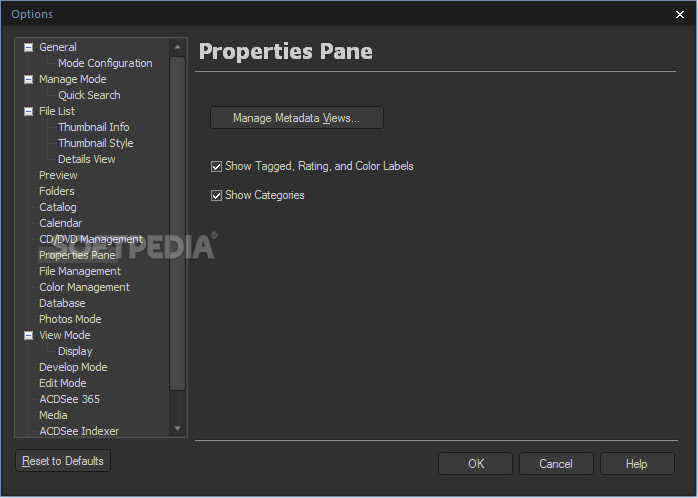The width and height of the screenshot is (698, 498).
Task: Select Properties Pane tree item
Action: coord(77,255)
